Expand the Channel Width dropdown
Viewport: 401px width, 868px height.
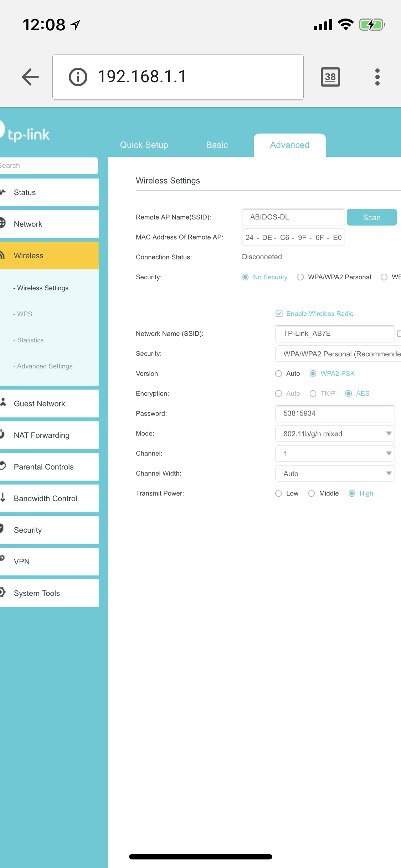point(335,474)
